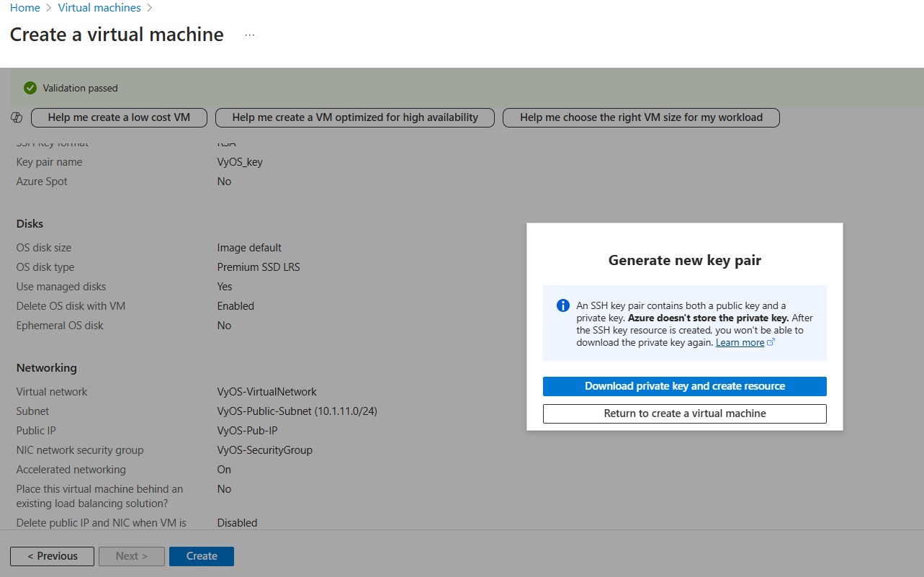Choose Help me choose the right VM size
The height and width of the screenshot is (577, 924).
tap(640, 117)
